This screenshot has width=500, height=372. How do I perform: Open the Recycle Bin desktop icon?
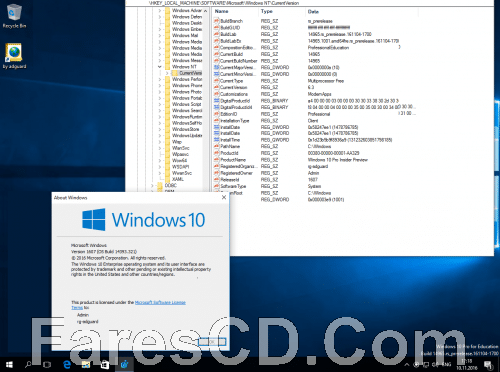(x=14, y=16)
